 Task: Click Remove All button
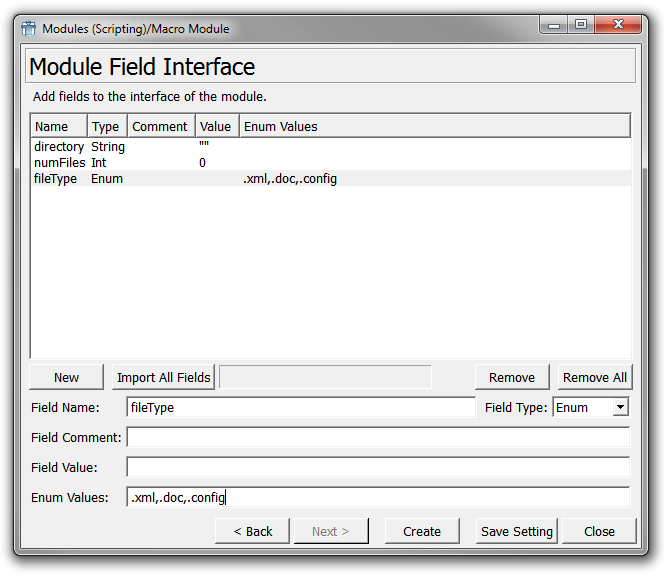coord(594,377)
